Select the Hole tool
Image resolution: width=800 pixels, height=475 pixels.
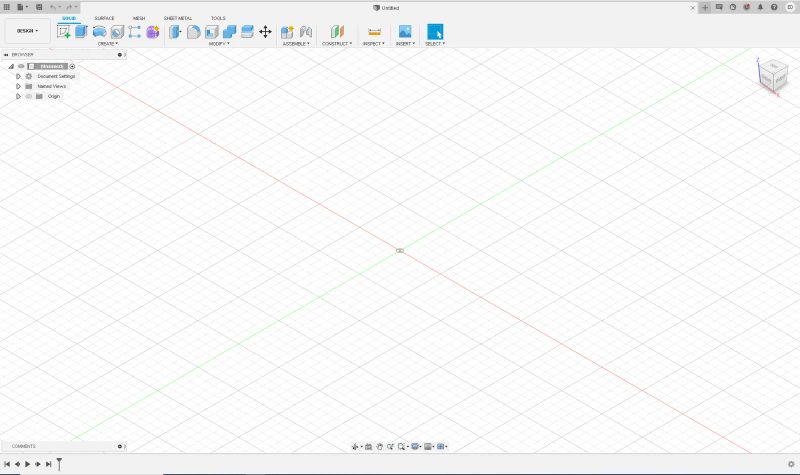pyautogui.click(x=117, y=32)
